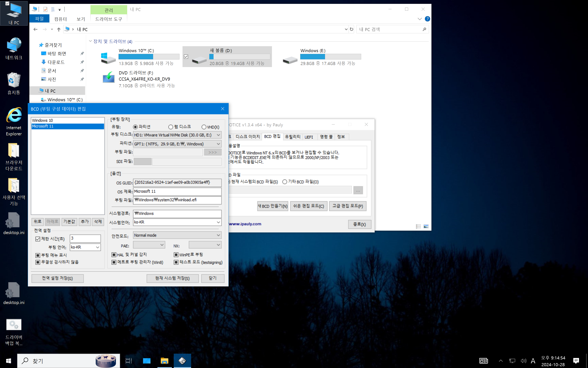Open the 네트워크 desktop icon
Screen dimensions: 588x368
point(14,48)
